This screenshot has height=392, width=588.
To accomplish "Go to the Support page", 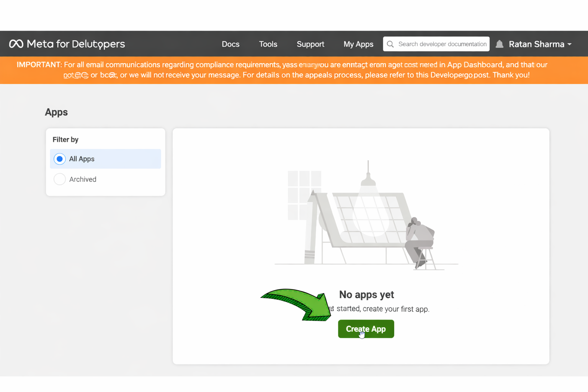I will [310, 44].
